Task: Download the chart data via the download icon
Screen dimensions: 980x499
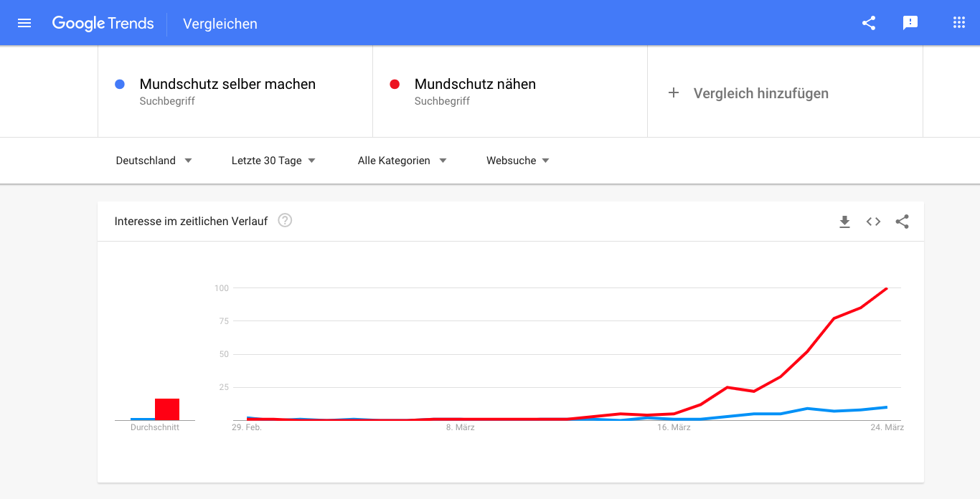Action: 844,222
